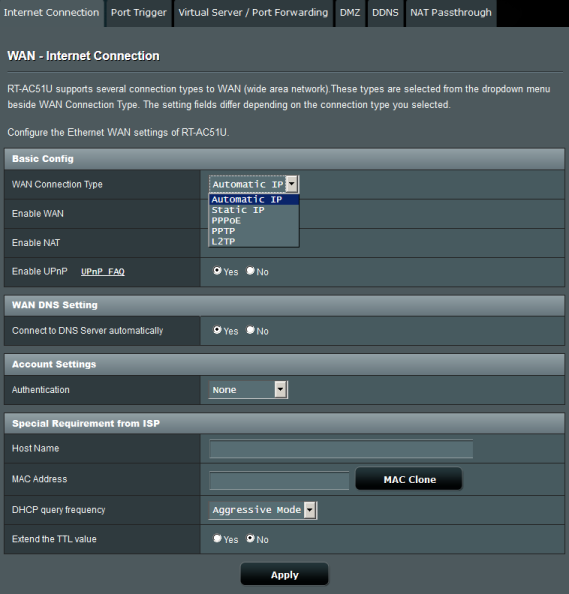Click the Account Settings header

click(284, 364)
